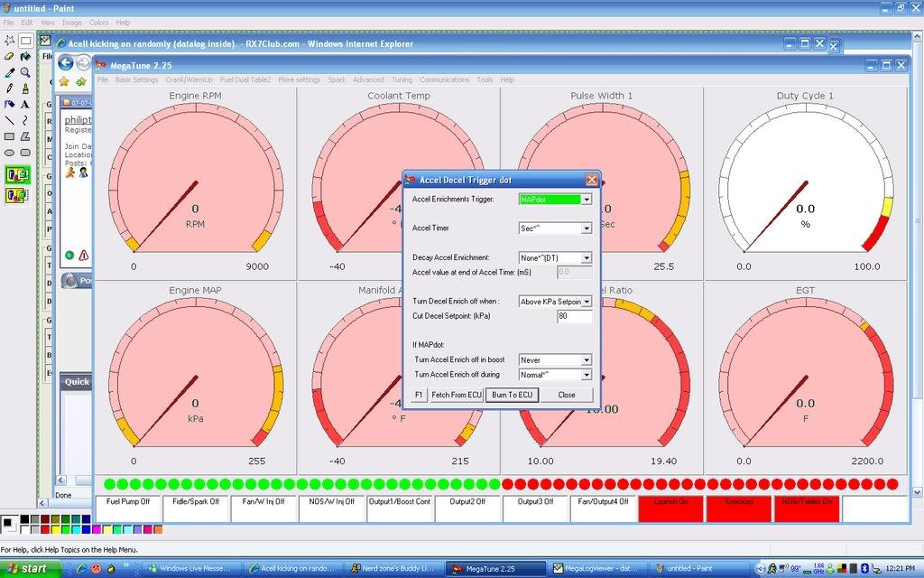
Task: Open the Image menu in Paint
Action: tap(71, 23)
